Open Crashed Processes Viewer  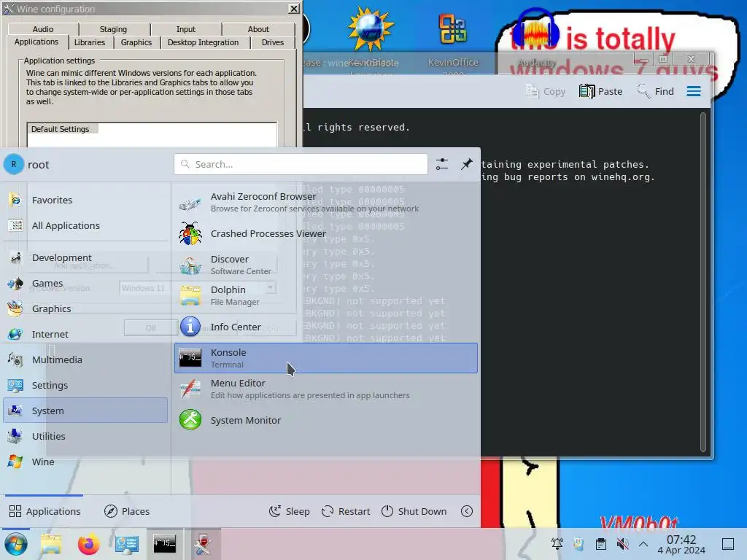(x=326, y=233)
